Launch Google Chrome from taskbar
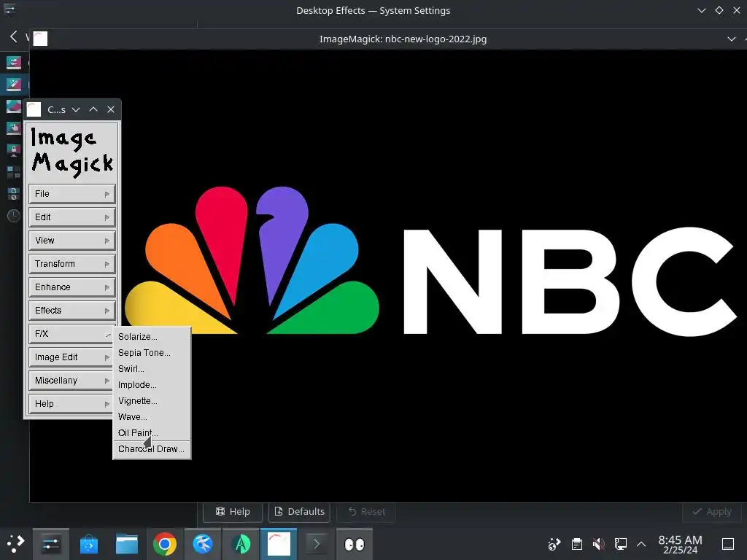 tap(165, 544)
